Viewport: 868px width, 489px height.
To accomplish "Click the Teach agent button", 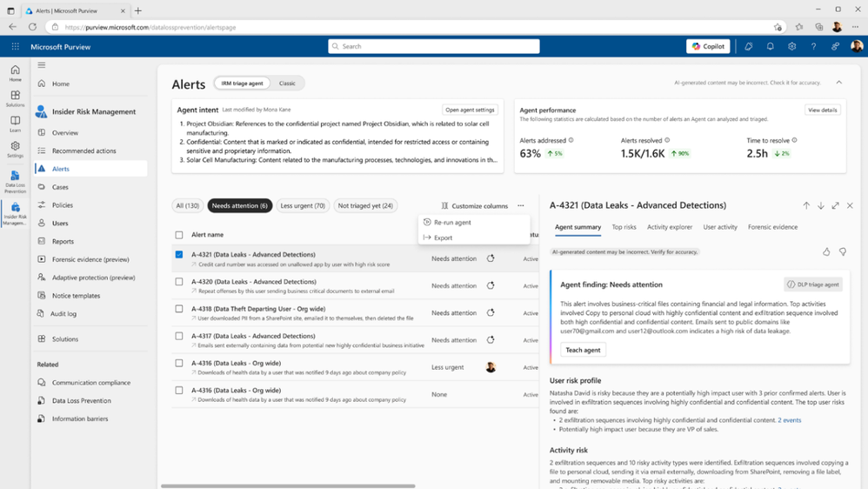I will (x=583, y=350).
